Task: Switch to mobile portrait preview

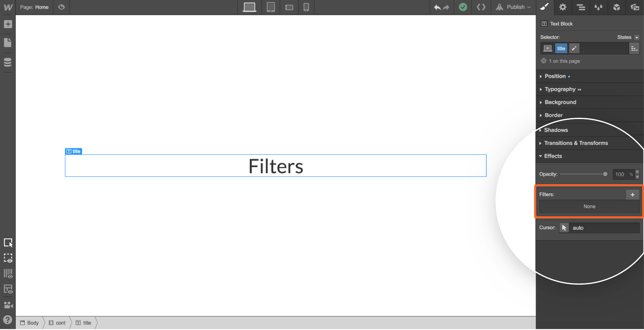Action: click(306, 7)
